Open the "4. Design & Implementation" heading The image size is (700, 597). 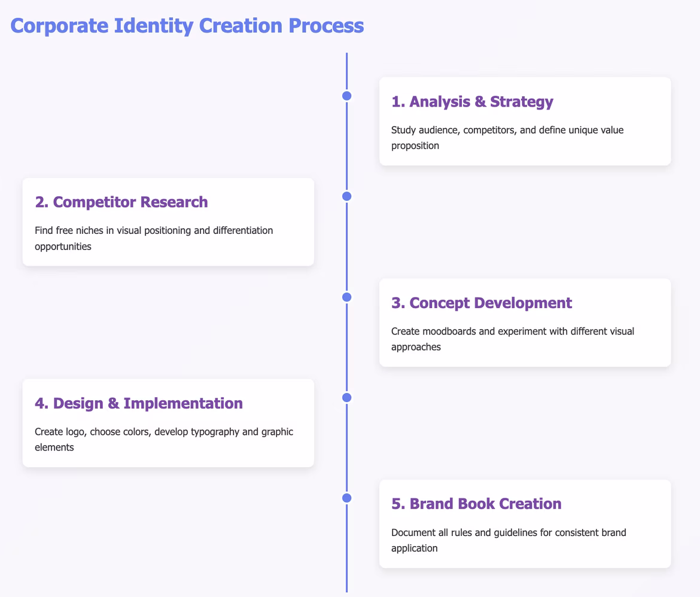click(139, 403)
